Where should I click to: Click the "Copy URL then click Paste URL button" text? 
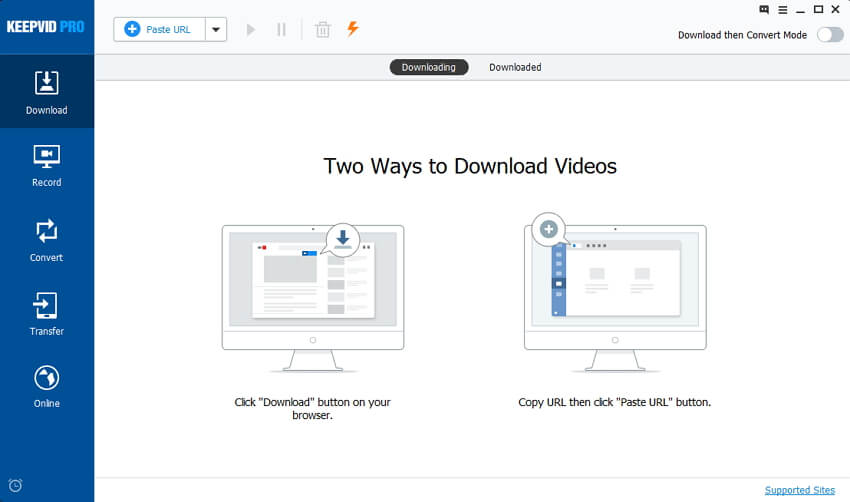pos(614,402)
